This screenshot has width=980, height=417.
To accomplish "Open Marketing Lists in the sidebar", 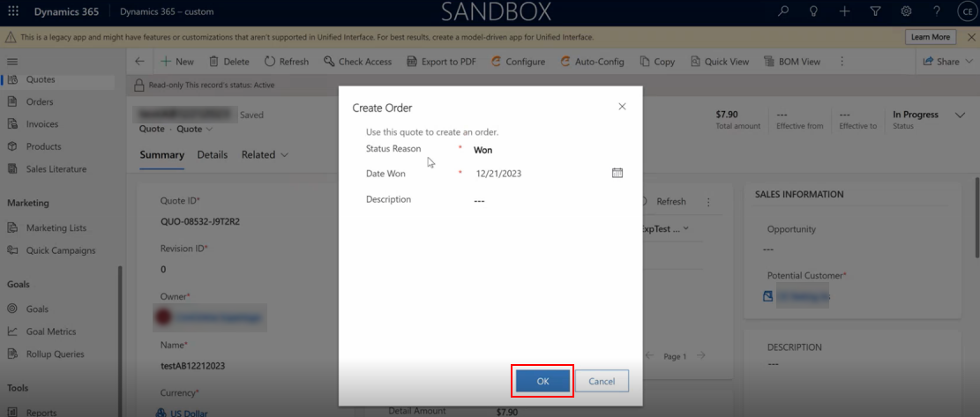I will tap(57, 227).
